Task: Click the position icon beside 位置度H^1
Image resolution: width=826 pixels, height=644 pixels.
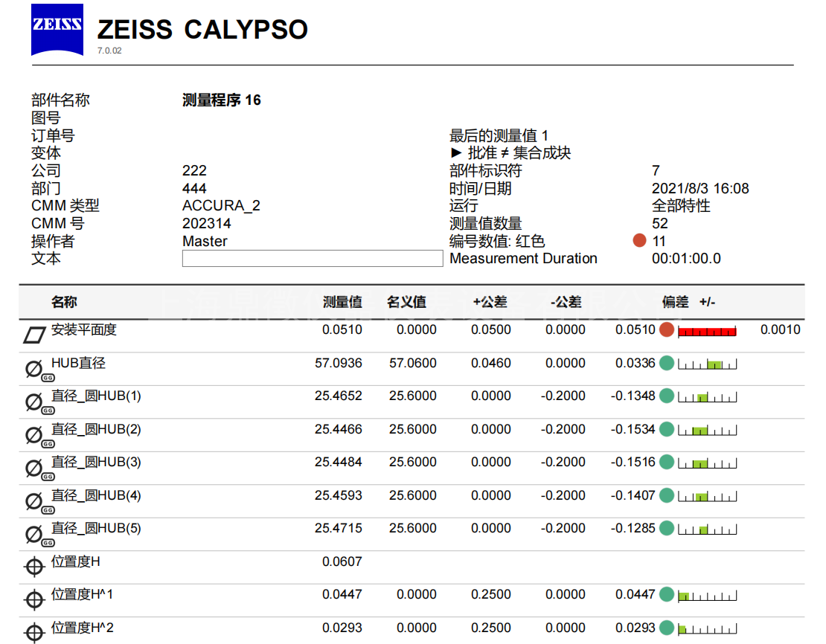Action: tap(34, 599)
